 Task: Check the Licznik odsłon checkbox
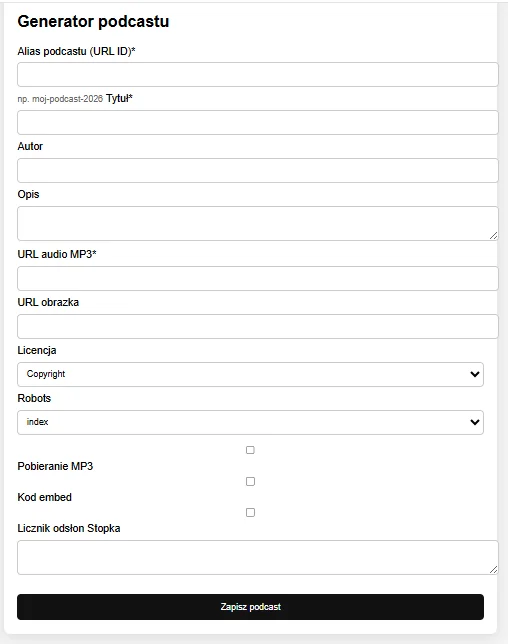[x=250, y=513]
